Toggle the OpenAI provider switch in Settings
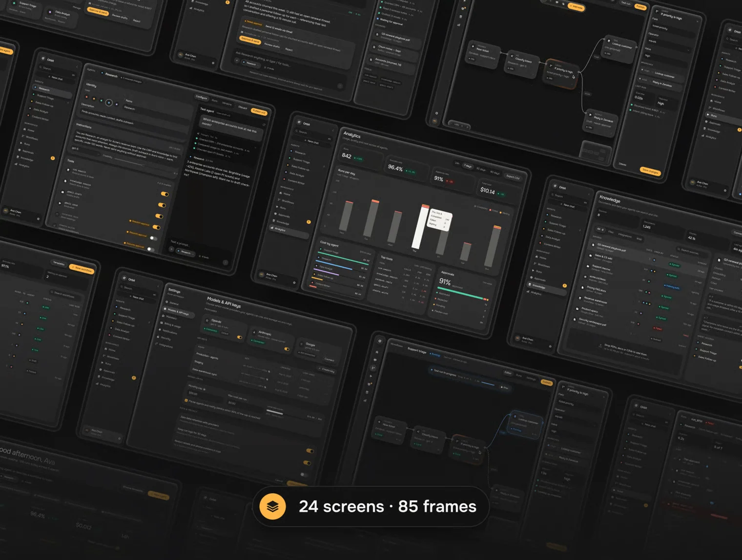 coord(240,337)
